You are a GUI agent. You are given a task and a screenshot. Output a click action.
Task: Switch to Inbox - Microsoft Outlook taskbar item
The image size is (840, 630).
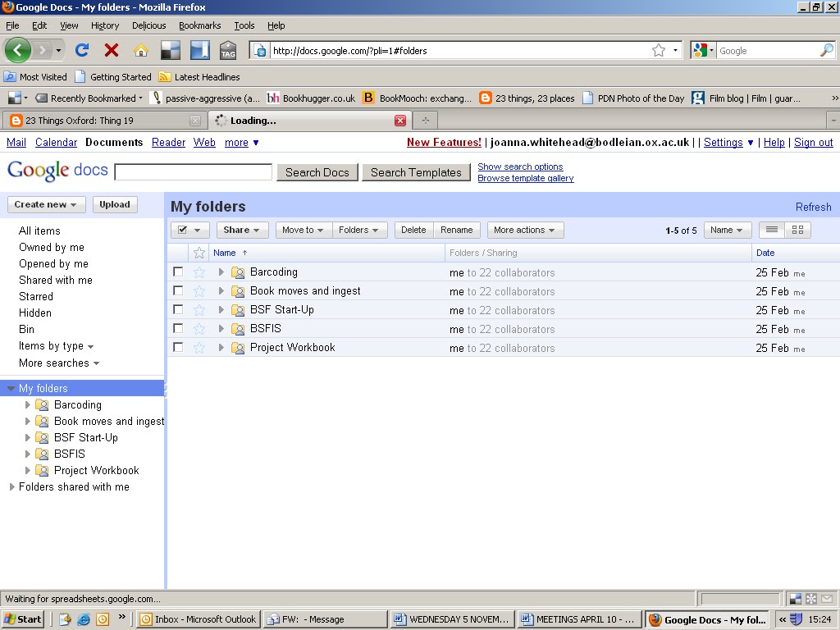(198, 619)
